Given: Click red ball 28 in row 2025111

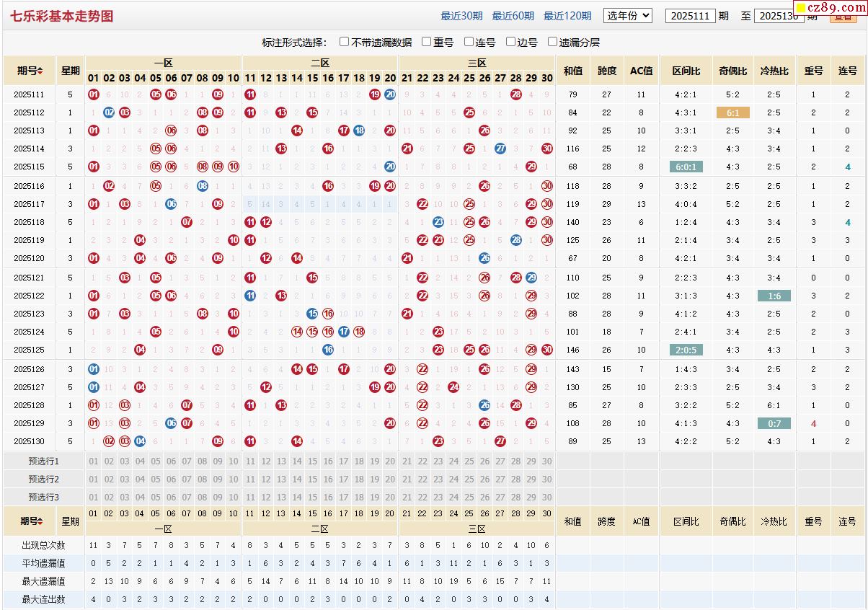Looking at the screenshot, I should [x=515, y=94].
